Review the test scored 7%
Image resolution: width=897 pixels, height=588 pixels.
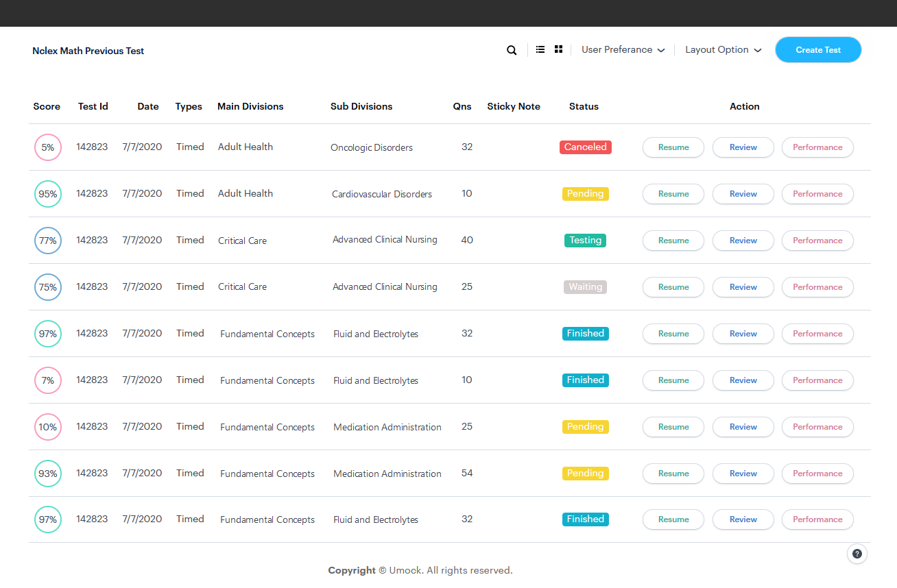(743, 380)
